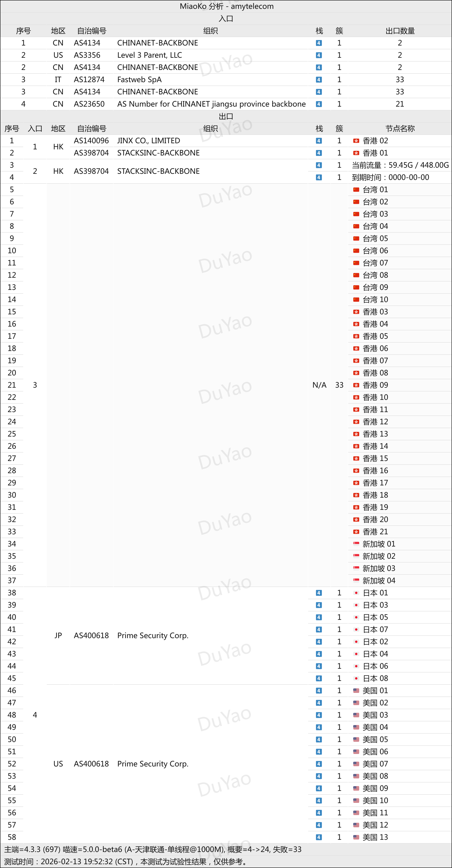
Task: Click the 当前流量 59.45G traffic info cell
Action: 400,165
